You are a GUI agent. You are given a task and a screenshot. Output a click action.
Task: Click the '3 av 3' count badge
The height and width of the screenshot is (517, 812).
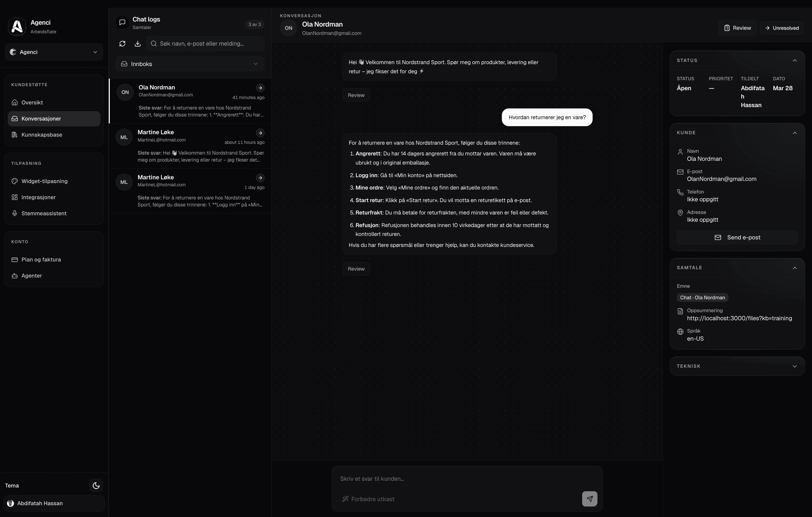254,25
